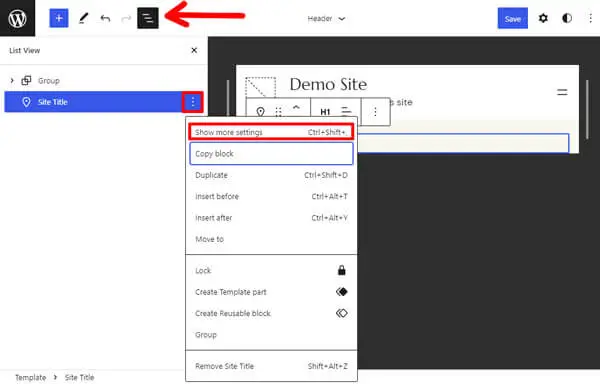Click the Site Title pin icon in List View

pos(26,102)
